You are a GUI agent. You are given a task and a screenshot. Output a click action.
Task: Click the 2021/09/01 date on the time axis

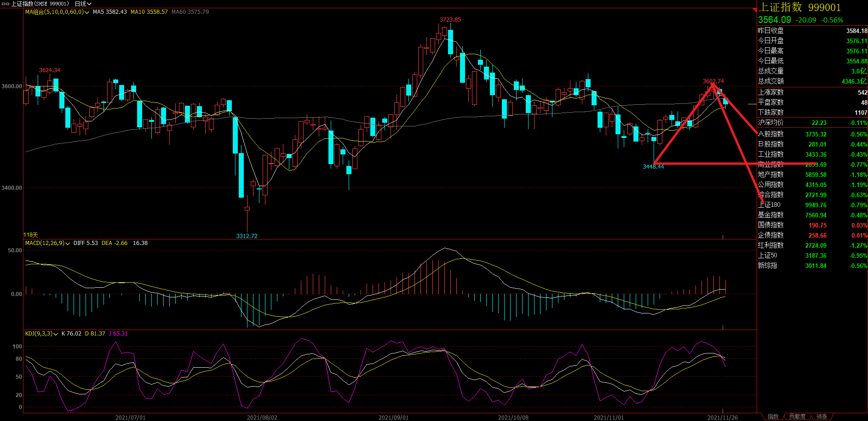[x=393, y=417]
